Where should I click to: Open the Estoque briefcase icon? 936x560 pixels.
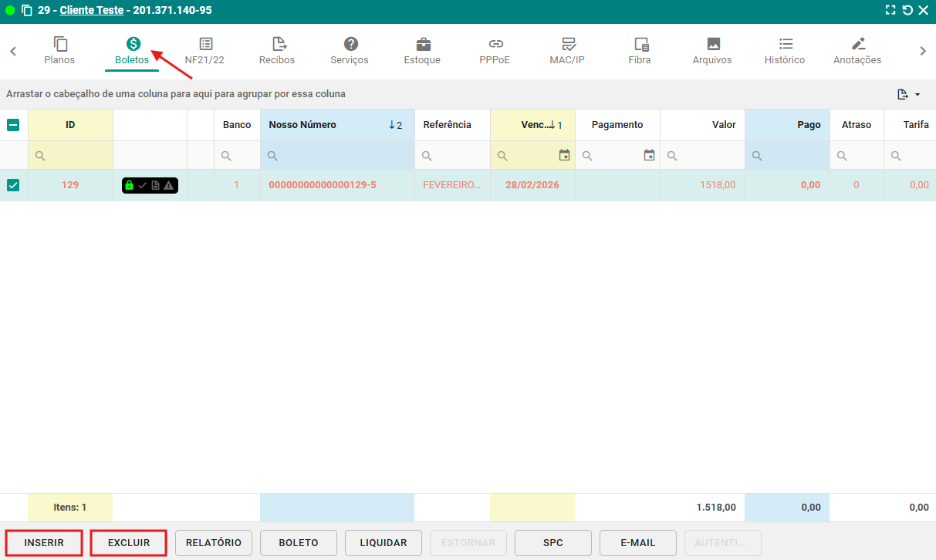tap(423, 44)
